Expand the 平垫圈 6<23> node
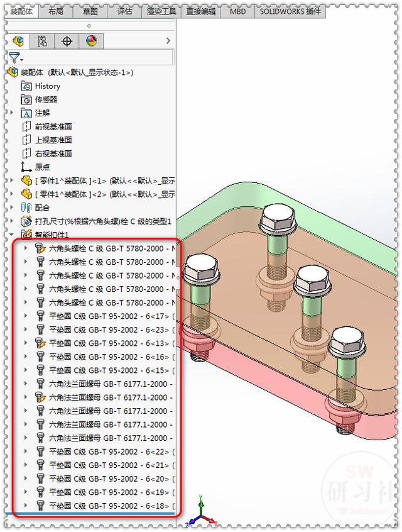The image size is (402, 532). point(26,330)
